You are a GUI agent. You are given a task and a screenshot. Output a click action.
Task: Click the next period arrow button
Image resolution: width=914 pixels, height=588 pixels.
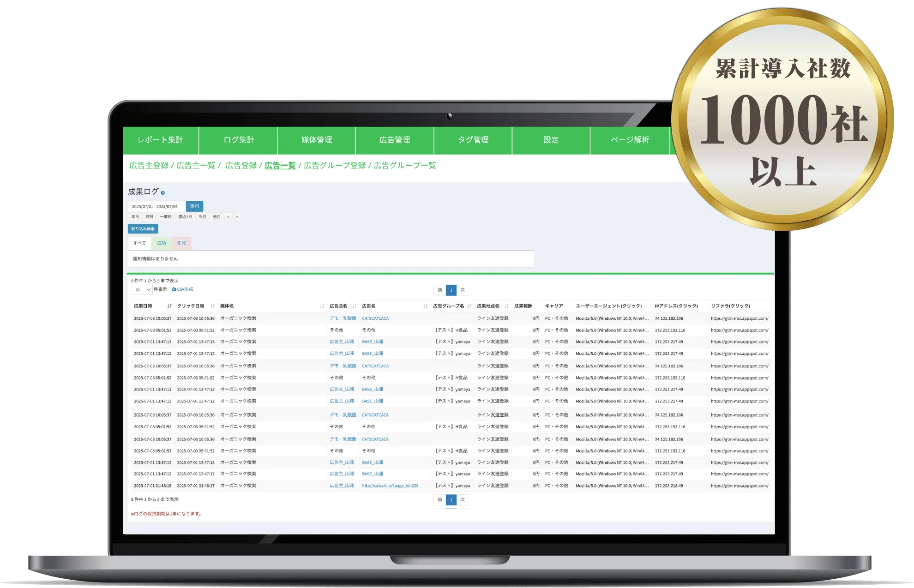point(237,217)
